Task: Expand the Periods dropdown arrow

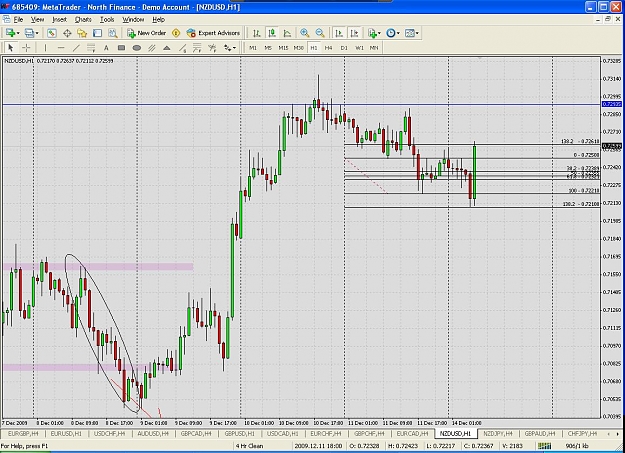Action: point(398,33)
